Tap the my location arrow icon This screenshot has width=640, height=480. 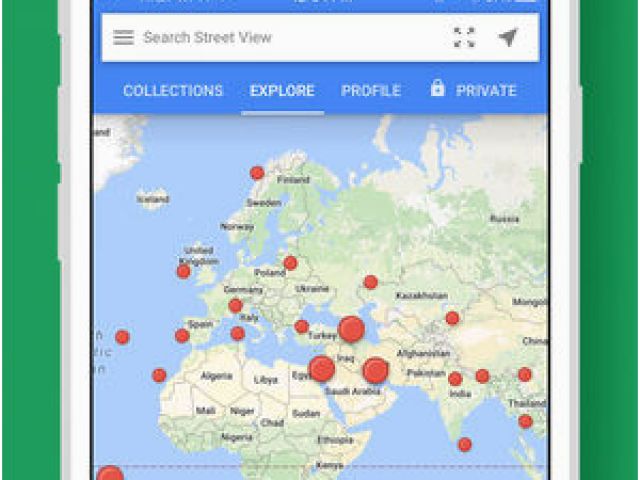(508, 37)
